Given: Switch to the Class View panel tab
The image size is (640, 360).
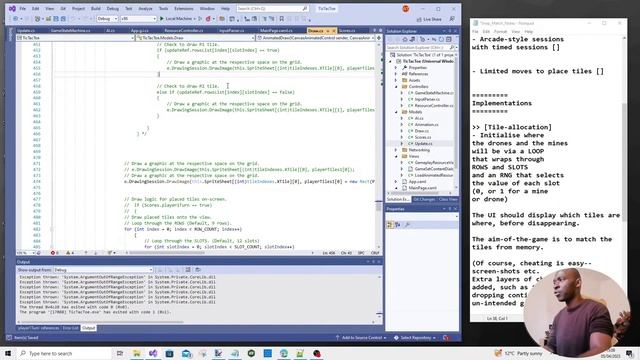Looking at the screenshot, I should (447, 199).
